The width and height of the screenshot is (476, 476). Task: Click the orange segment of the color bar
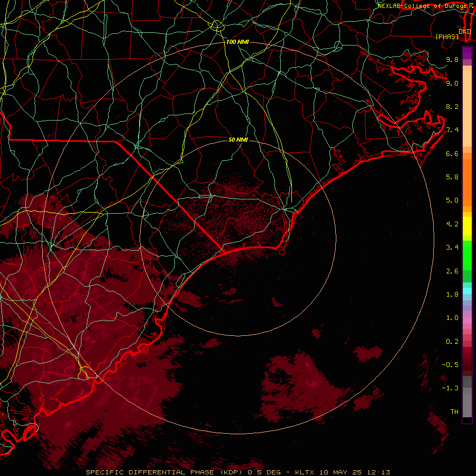[467, 183]
